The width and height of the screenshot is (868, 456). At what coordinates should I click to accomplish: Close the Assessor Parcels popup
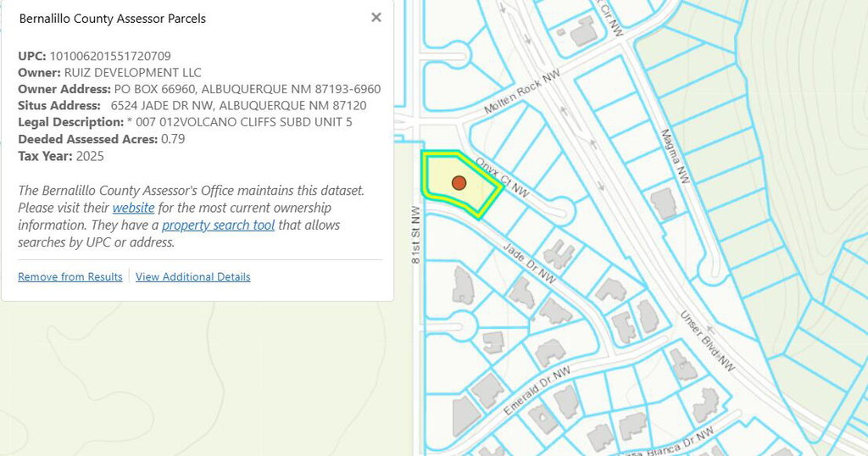[376, 17]
